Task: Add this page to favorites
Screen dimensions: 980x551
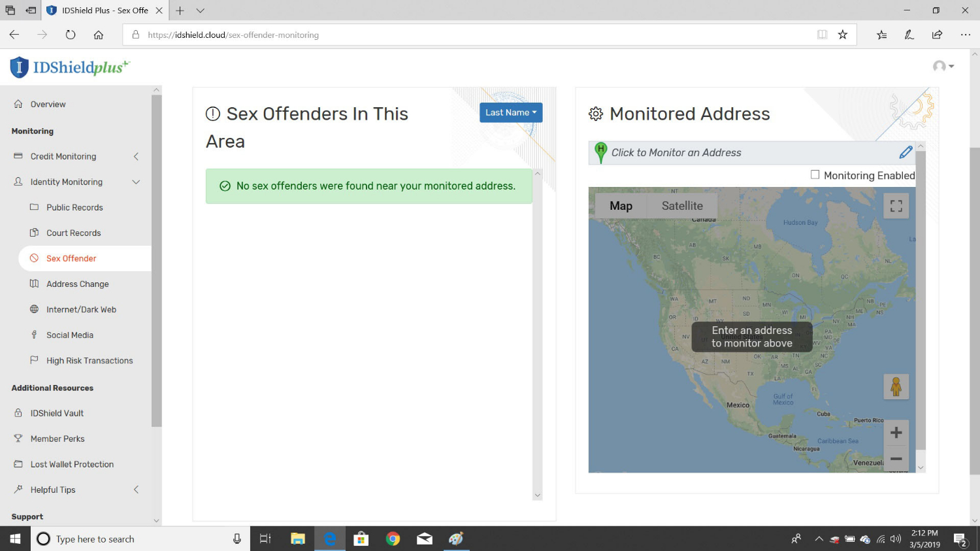Action: (x=843, y=35)
